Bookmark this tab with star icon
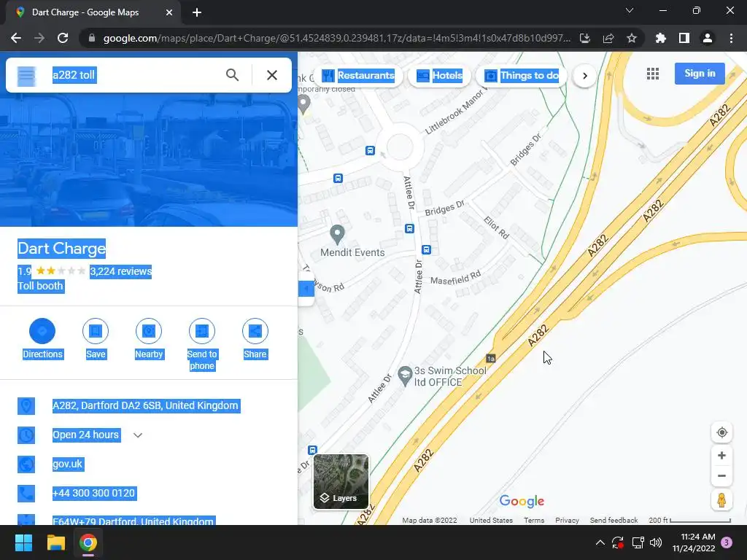The width and height of the screenshot is (747, 560). (632, 38)
